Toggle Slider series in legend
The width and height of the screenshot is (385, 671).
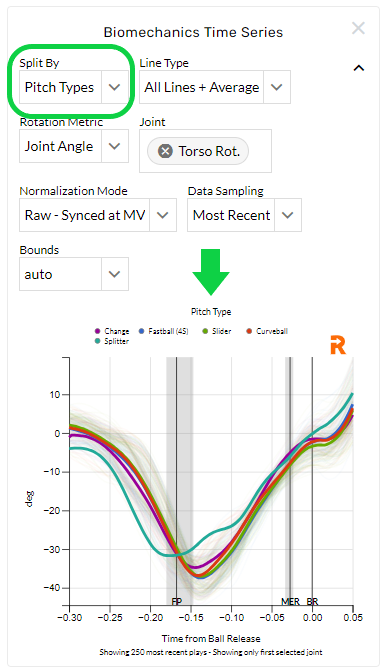tap(217, 331)
